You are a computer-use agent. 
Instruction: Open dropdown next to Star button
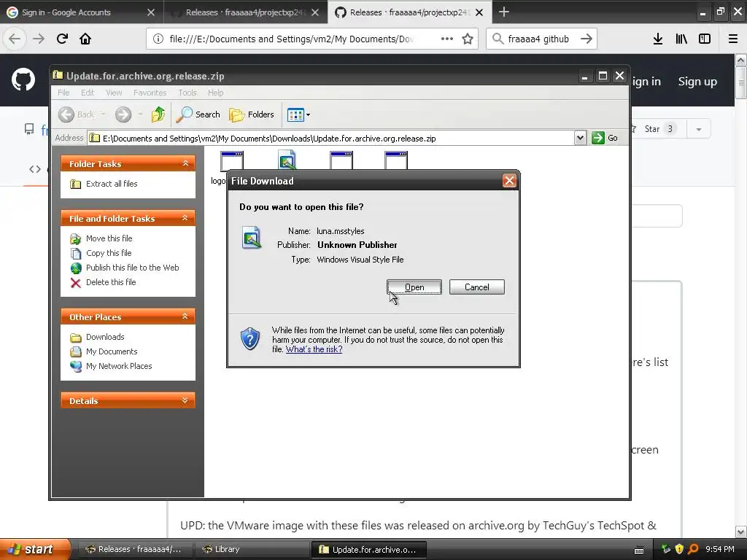click(699, 129)
